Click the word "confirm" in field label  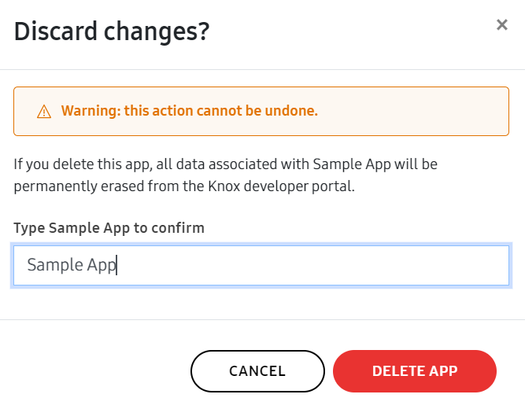180,228
